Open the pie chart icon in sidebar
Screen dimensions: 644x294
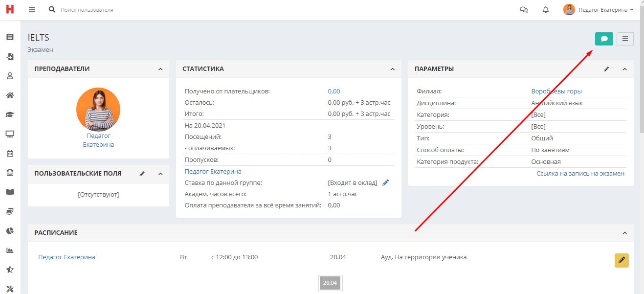coord(10,230)
